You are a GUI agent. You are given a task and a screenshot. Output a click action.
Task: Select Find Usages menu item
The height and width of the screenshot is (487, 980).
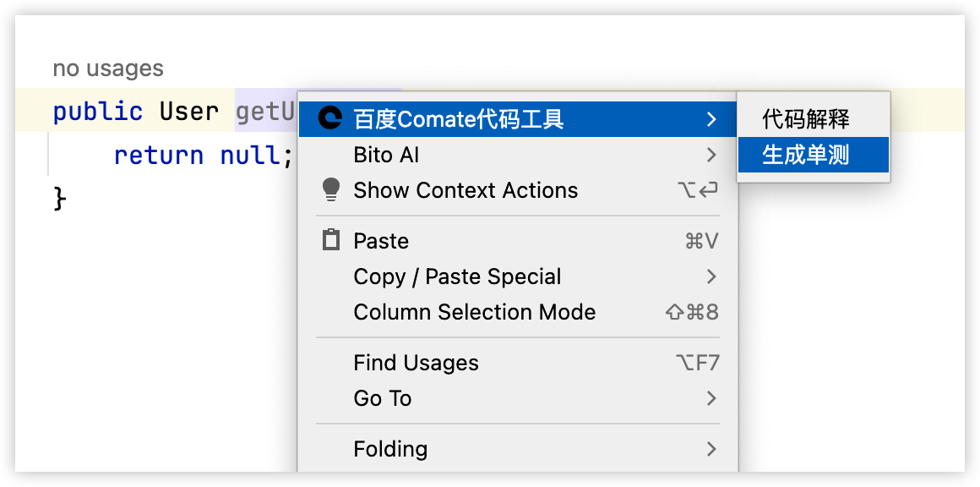[518, 363]
